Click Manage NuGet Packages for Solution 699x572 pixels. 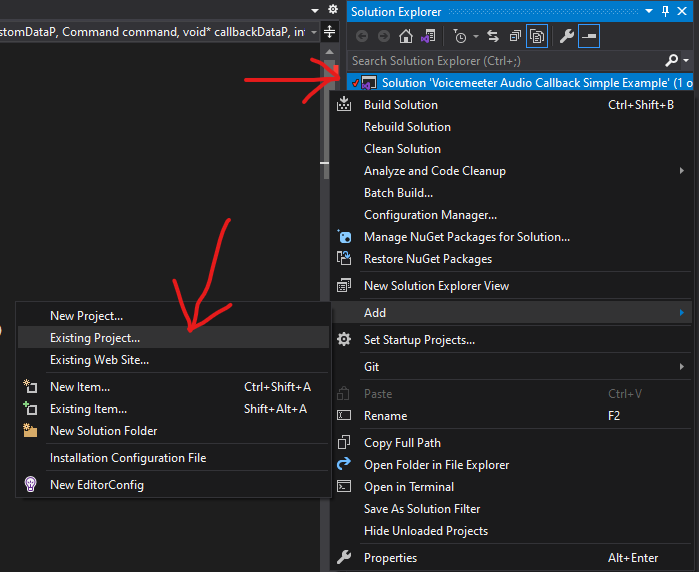[466, 237]
